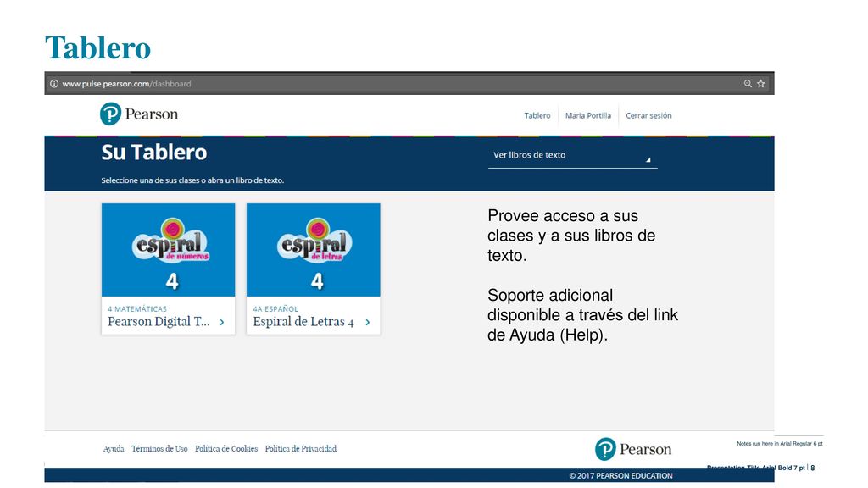868x488 pixels.
Task: Open Política de Cookies link
Action: [x=226, y=449]
